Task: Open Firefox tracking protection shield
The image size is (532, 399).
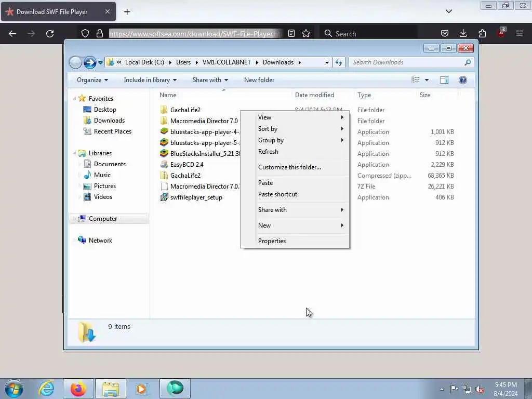Action: (x=85, y=33)
